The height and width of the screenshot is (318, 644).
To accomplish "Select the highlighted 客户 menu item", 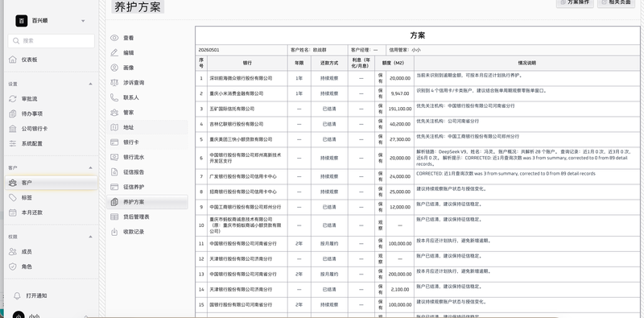I will 52,183.
